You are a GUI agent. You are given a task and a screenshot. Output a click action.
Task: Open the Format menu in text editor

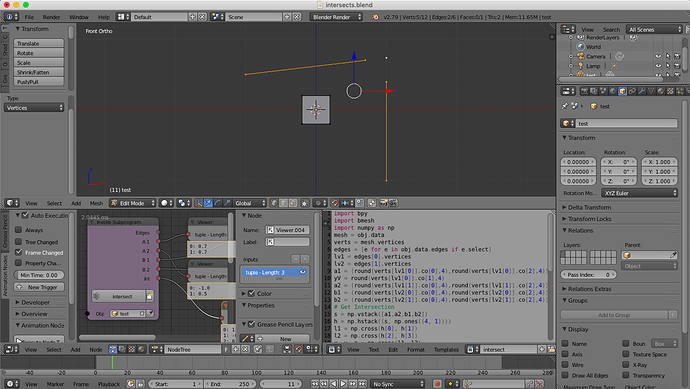[x=415, y=349]
